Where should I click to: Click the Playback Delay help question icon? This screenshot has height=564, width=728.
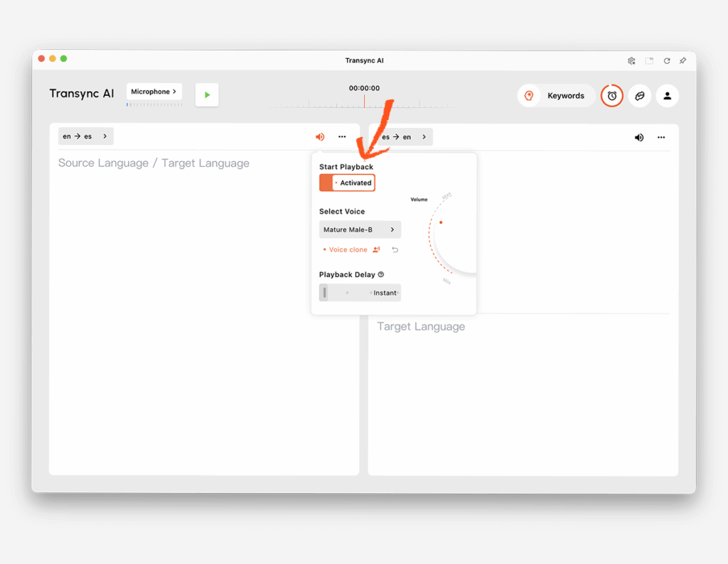tap(381, 275)
